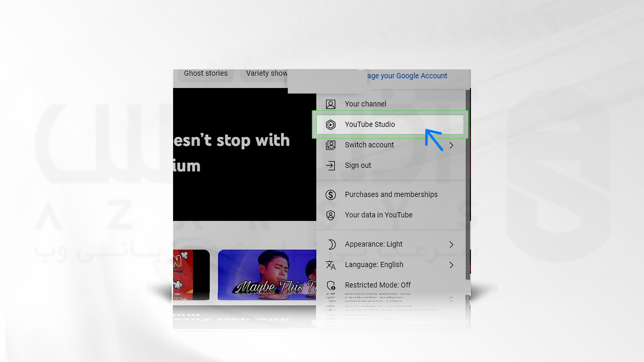644x362 pixels.
Task: Click the Ghost stories tab
Action: (x=206, y=73)
